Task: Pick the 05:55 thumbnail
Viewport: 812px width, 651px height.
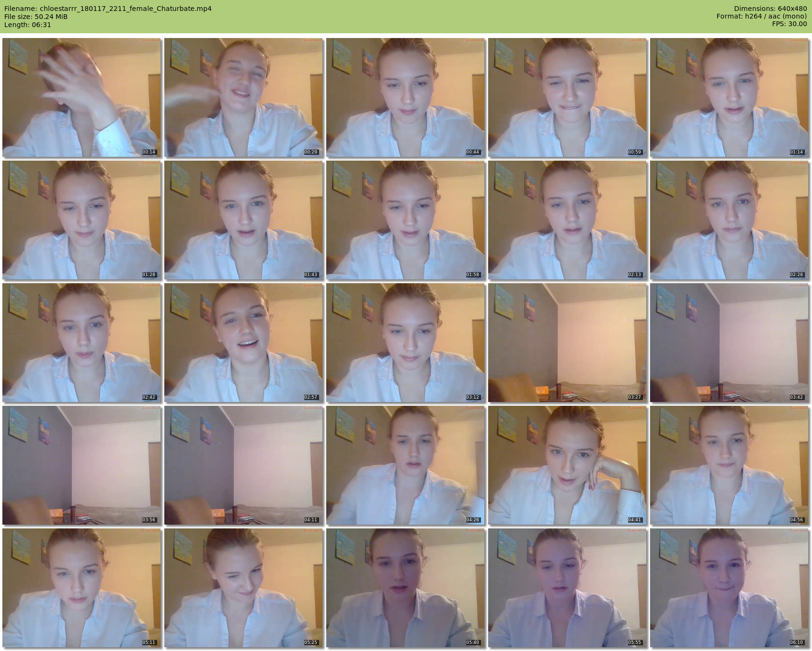Action: (567, 588)
